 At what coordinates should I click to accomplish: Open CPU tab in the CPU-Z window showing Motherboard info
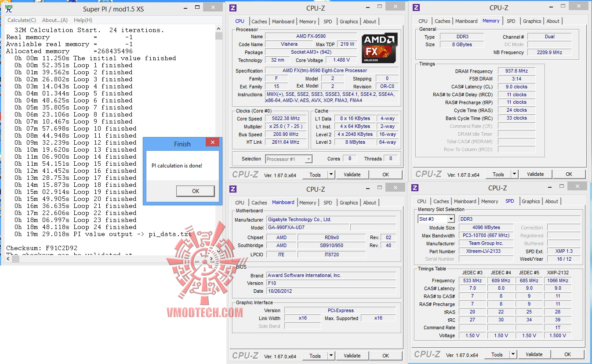tap(240, 203)
